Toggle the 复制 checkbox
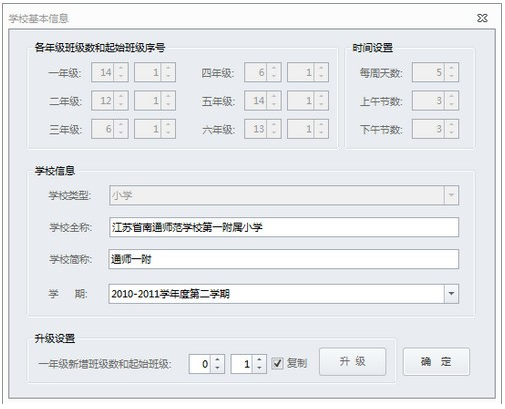Image resolution: width=505 pixels, height=409 pixels. click(x=277, y=363)
